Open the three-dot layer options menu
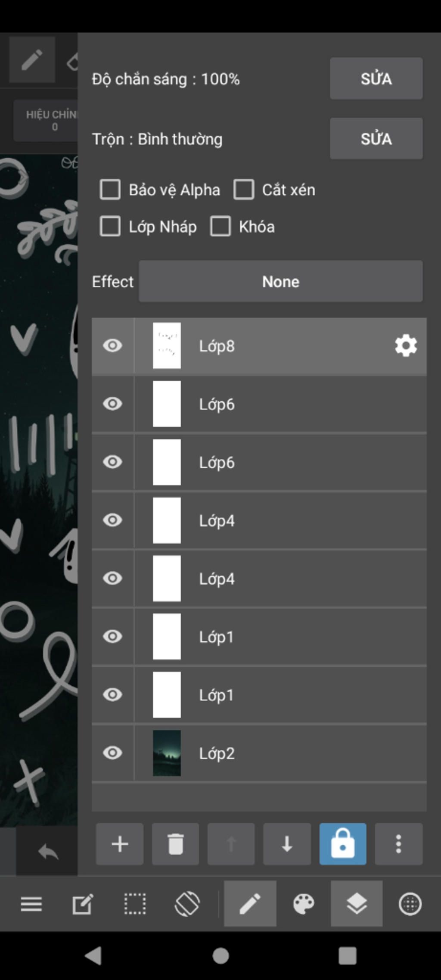This screenshot has width=441, height=980. [398, 844]
